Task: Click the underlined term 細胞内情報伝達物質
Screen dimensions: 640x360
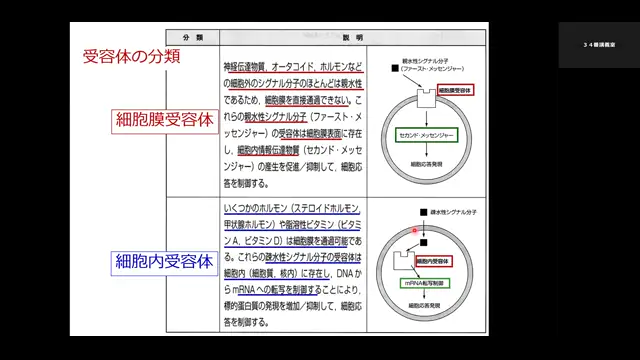Action: click(x=269, y=151)
